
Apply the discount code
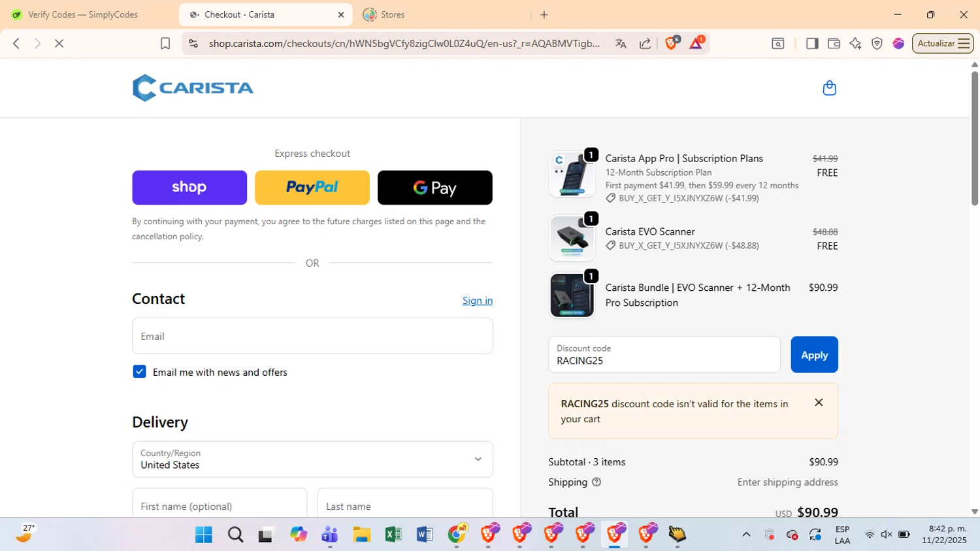tap(814, 355)
